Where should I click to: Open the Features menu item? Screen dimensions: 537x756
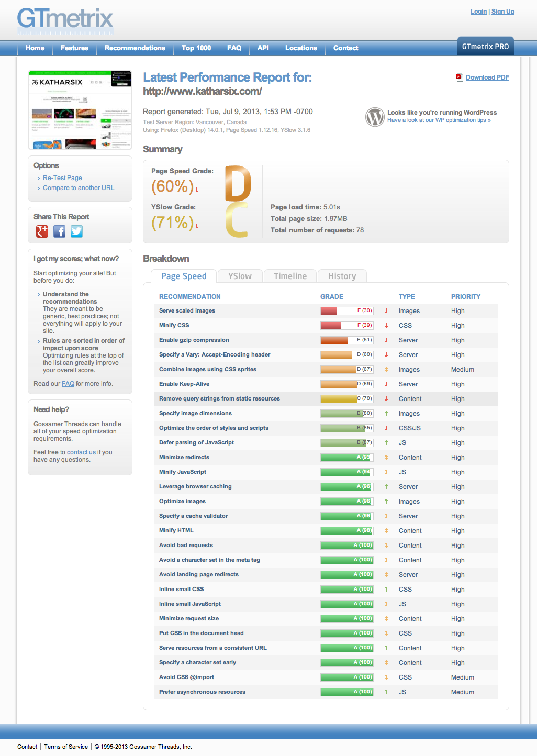tap(74, 48)
